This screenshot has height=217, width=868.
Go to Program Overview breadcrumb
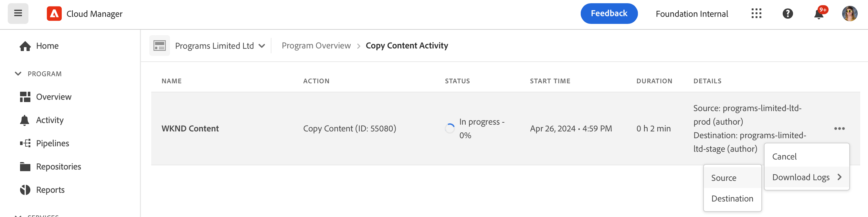tap(316, 46)
